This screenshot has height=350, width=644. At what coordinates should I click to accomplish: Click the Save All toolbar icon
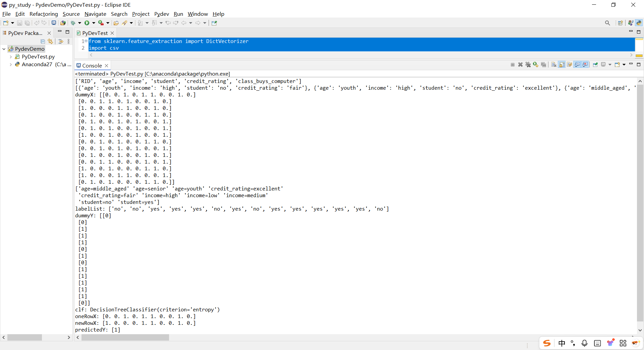pos(28,23)
